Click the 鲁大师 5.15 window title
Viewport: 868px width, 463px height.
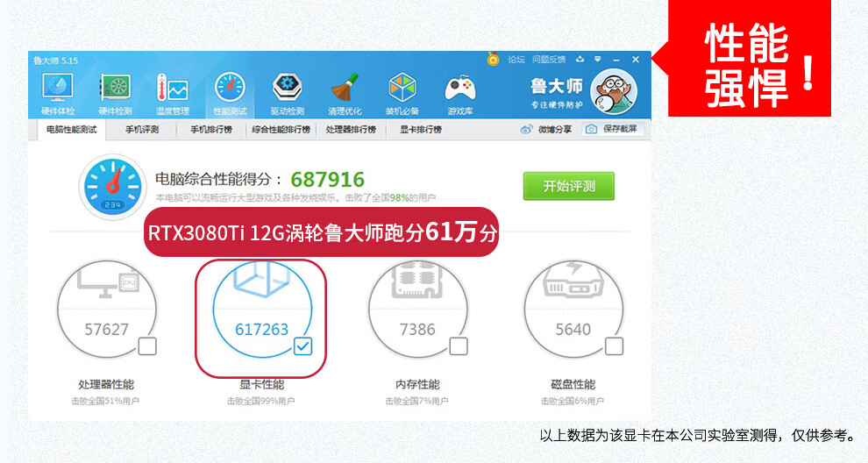(55, 61)
